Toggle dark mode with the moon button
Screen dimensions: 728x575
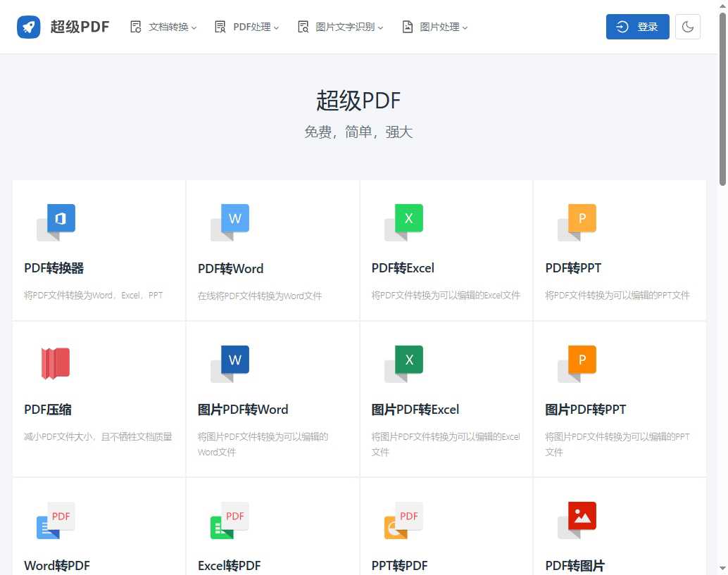coord(687,27)
